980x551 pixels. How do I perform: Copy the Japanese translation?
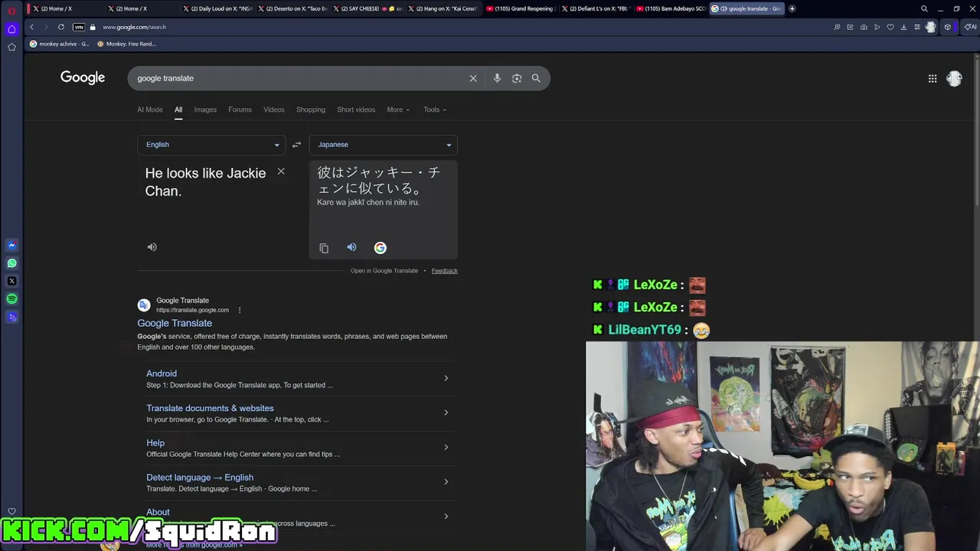coord(324,248)
